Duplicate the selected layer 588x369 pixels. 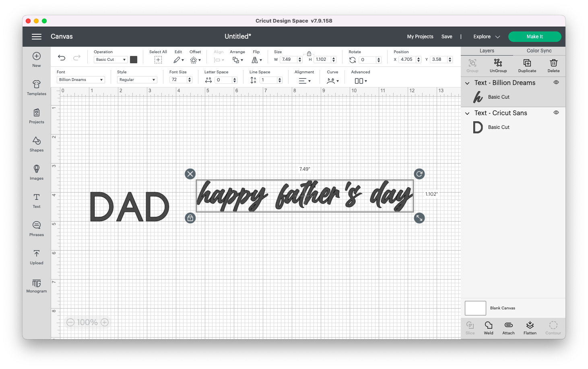527,65
